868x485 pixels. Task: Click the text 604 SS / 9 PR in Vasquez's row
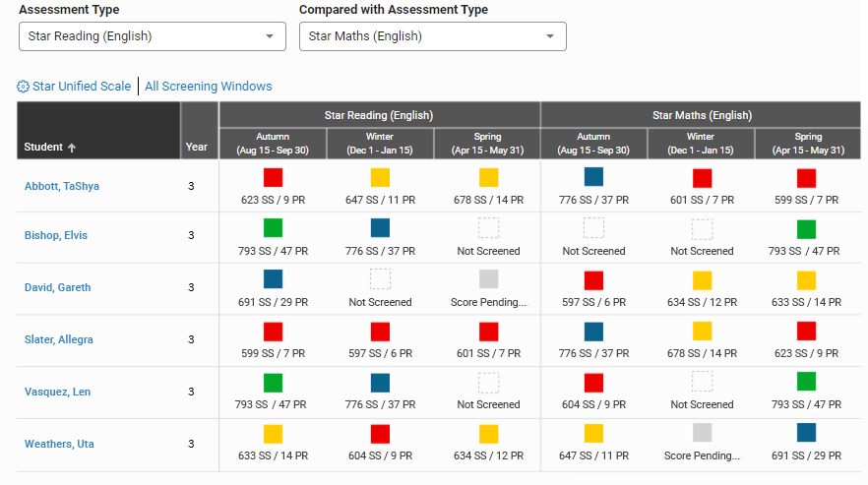594,404
